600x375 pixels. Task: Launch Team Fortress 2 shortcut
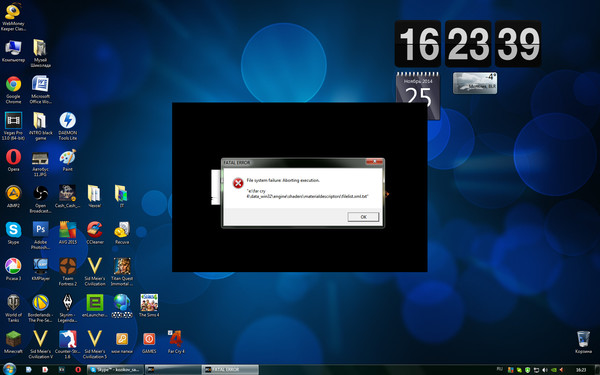(68, 272)
